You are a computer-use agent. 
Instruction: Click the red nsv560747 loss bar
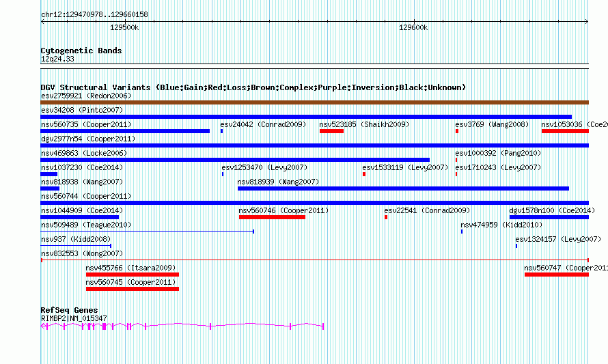(557, 275)
